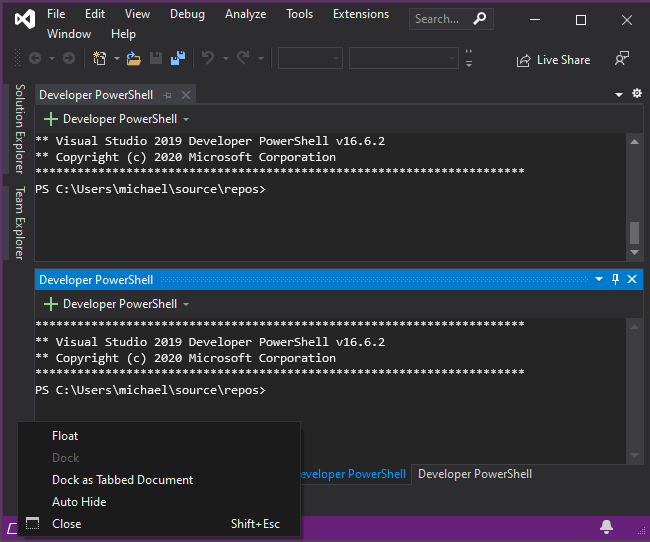Click the green plus in the lower terminal

pyautogui.click(x=51, y=304)
